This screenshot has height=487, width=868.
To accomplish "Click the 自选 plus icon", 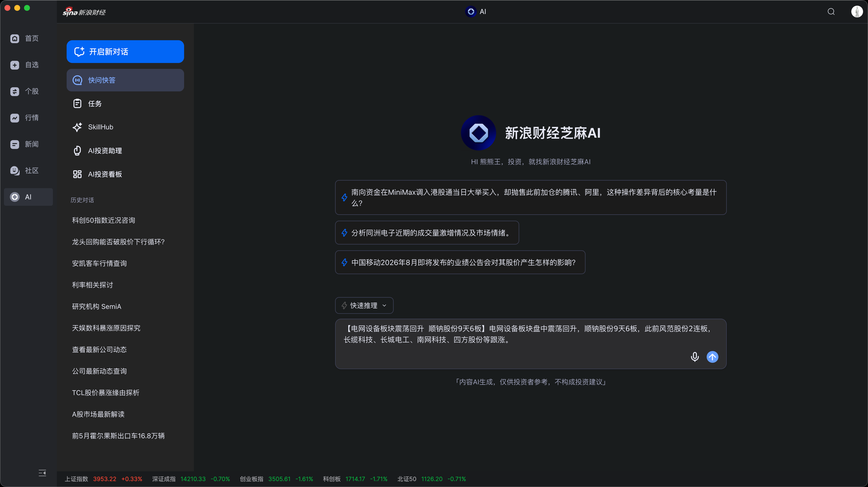I will (x=15, y=65).
